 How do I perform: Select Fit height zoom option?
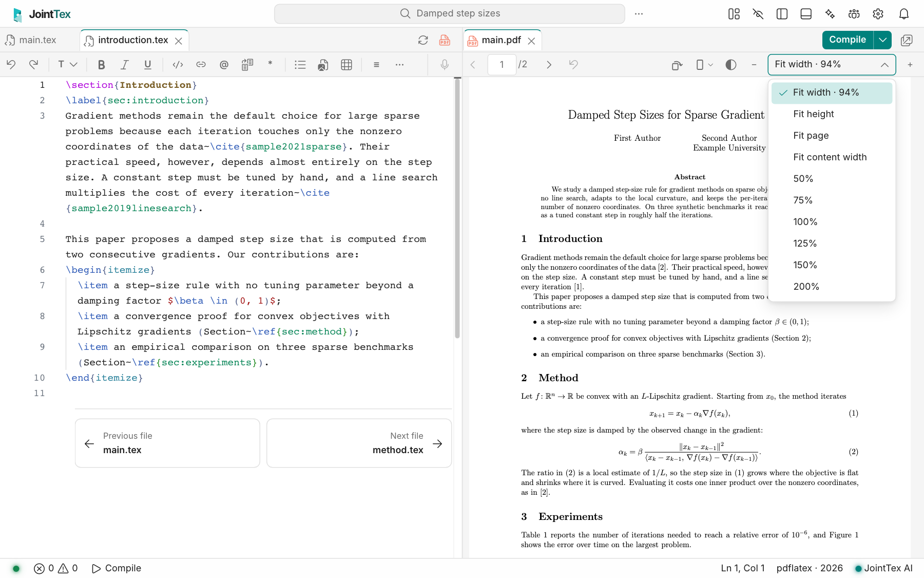click(x=832, y=114)
